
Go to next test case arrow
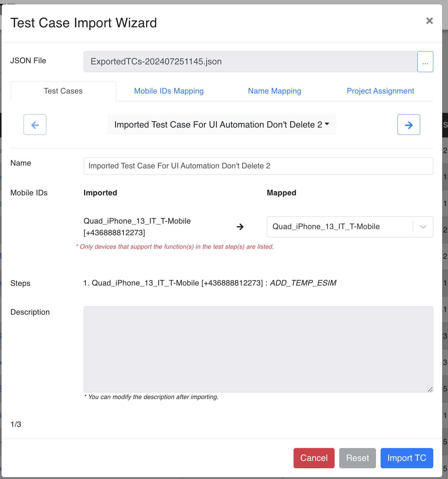(408, 125)
